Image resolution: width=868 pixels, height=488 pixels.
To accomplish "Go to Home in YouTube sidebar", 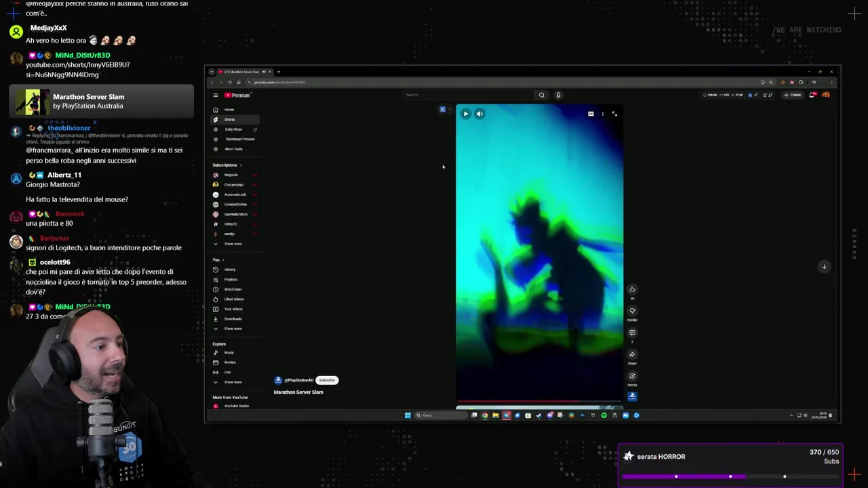I will tap(234, 110).
